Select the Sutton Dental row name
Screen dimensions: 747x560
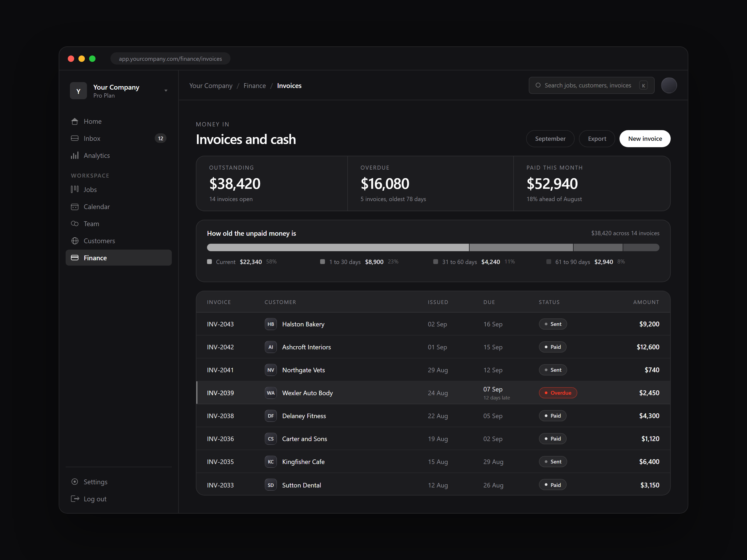pos(301,485)
